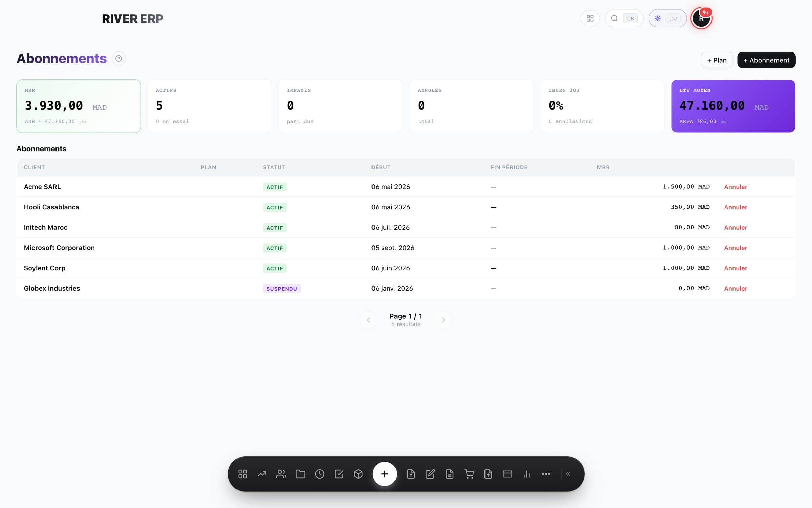812x508 pixels.
Task: Select the purple LTV MOYEN card
Action: 733,106
